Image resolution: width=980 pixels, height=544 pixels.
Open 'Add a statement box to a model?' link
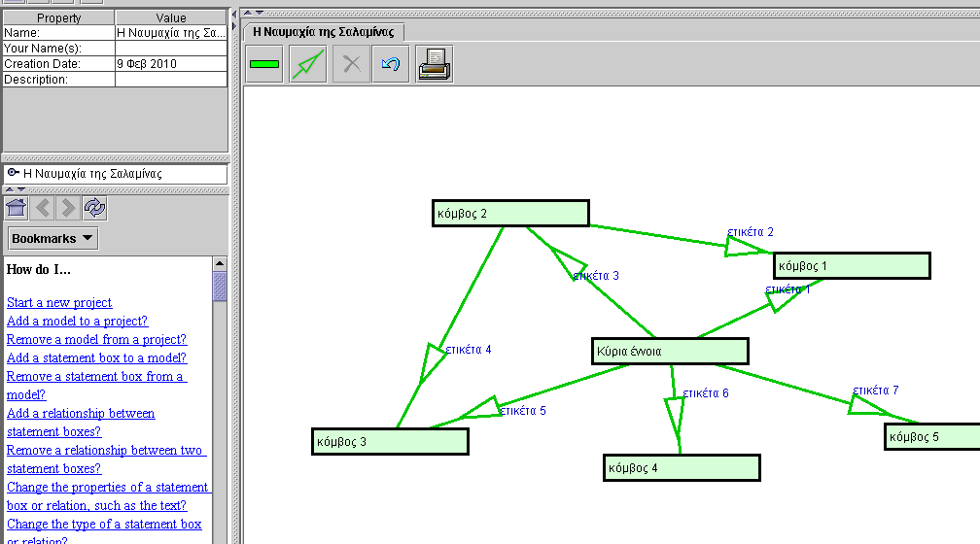97,357
